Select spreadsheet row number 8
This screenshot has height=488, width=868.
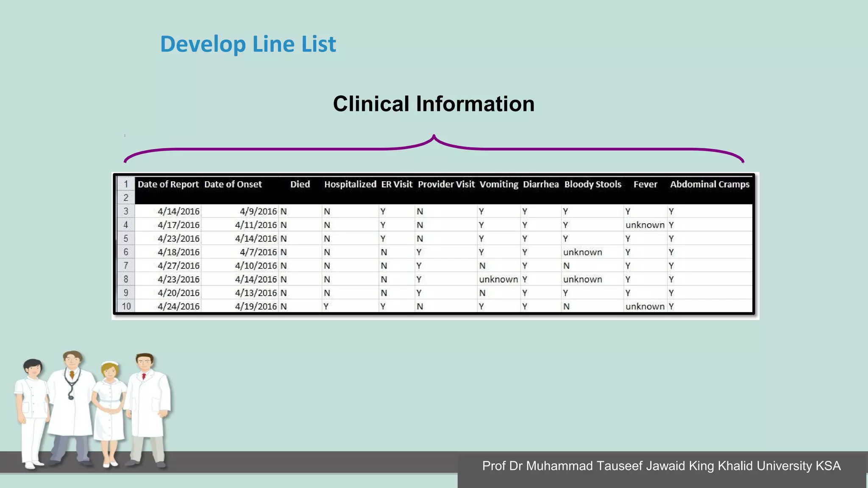coord(126,279)
